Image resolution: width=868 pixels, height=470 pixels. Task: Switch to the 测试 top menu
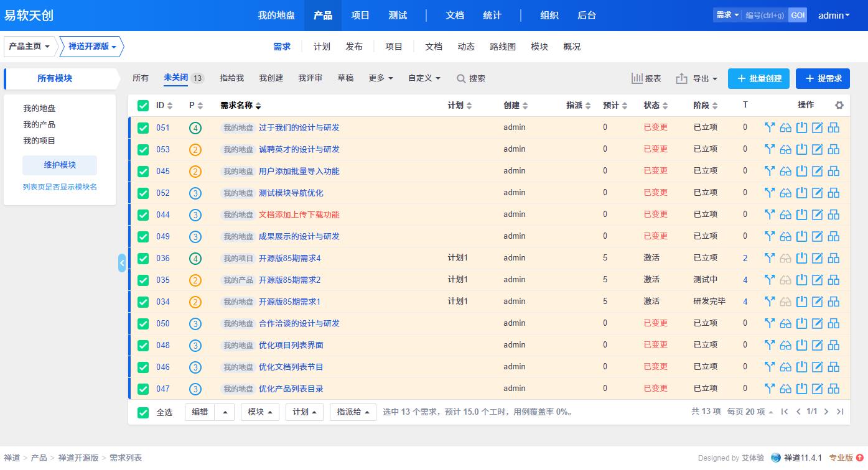(398, 16)
